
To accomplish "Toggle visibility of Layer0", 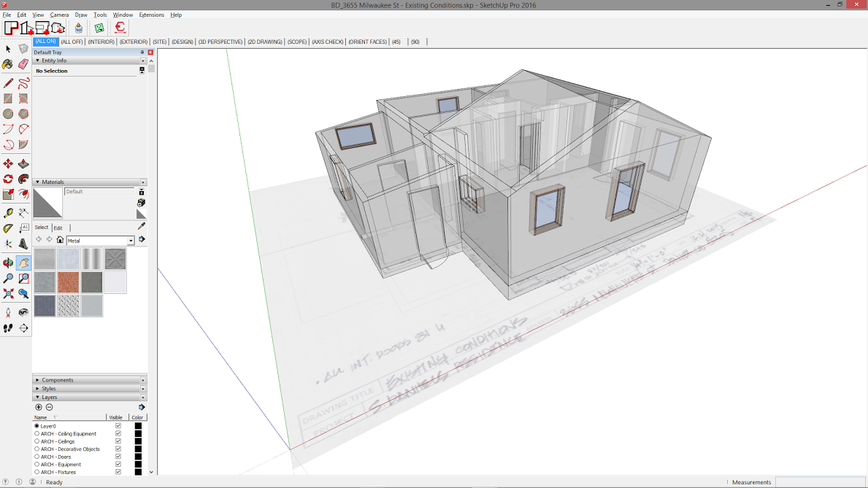I will (x=118, y=426).
